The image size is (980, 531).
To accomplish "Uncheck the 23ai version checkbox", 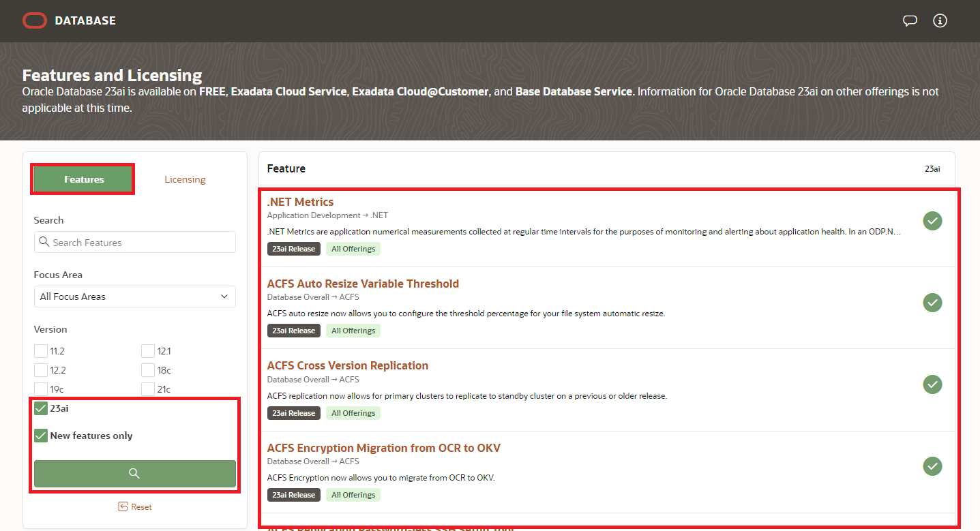I will coord(41,408).
